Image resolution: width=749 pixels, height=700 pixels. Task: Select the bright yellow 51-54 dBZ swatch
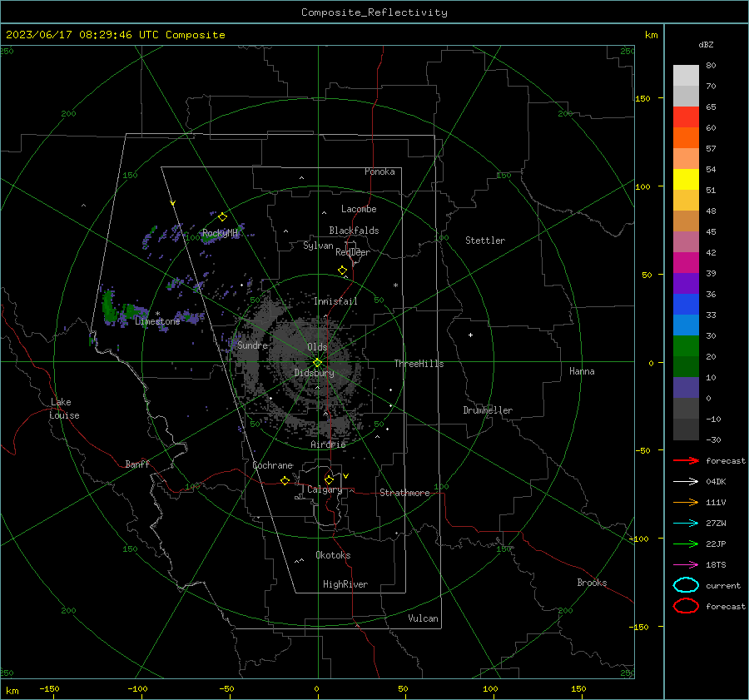point(686,180)
